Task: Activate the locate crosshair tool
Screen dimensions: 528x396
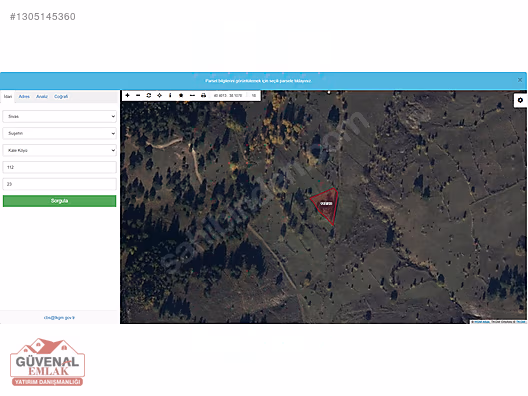Action: 160,95
